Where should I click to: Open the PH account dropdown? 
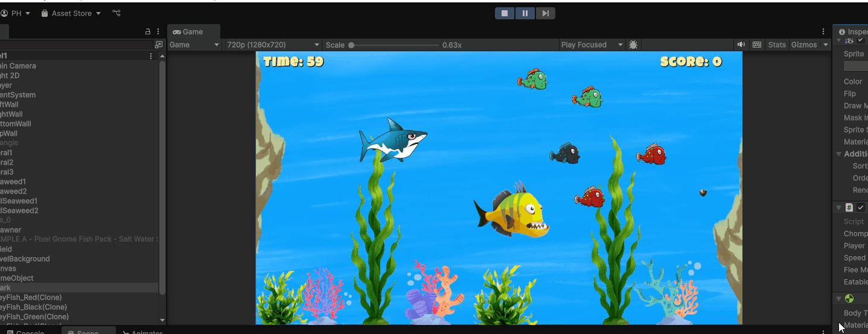(16, 13)
